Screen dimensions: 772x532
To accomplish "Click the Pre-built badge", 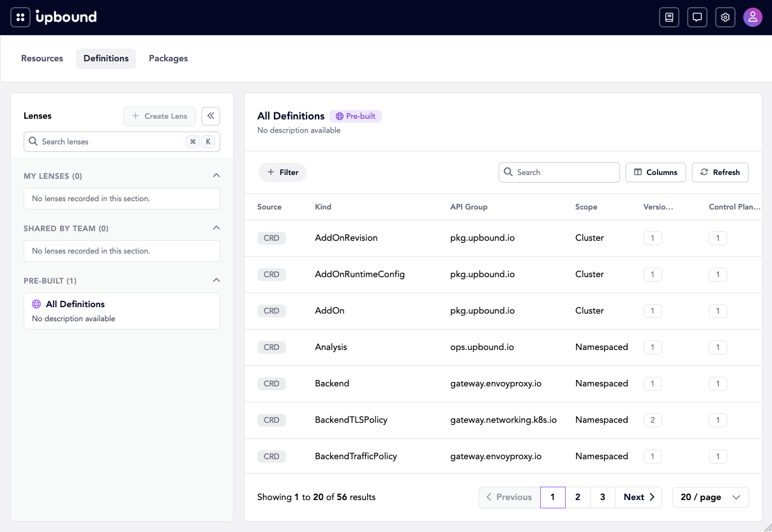I will point(356,116).
